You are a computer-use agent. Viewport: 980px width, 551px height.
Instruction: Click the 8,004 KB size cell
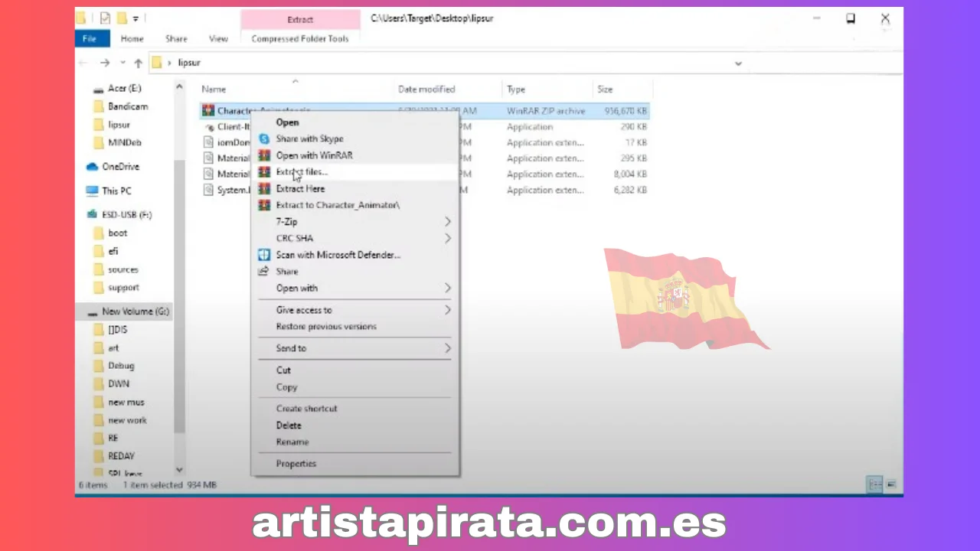pos(629,174)
